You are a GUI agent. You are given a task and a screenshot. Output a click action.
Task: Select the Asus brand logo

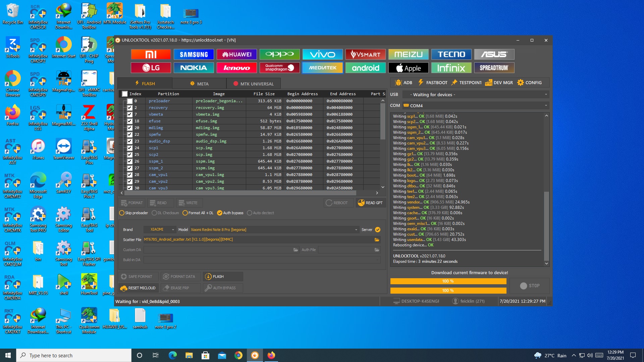(494, 54)
